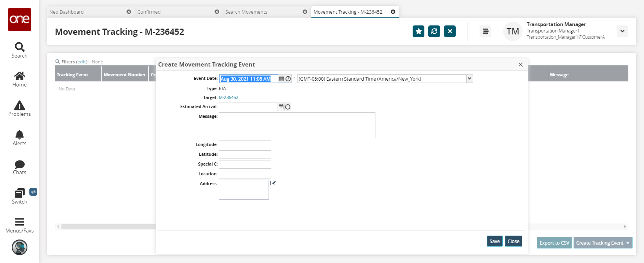Open Event Date calendar picker

coord(281,79)
